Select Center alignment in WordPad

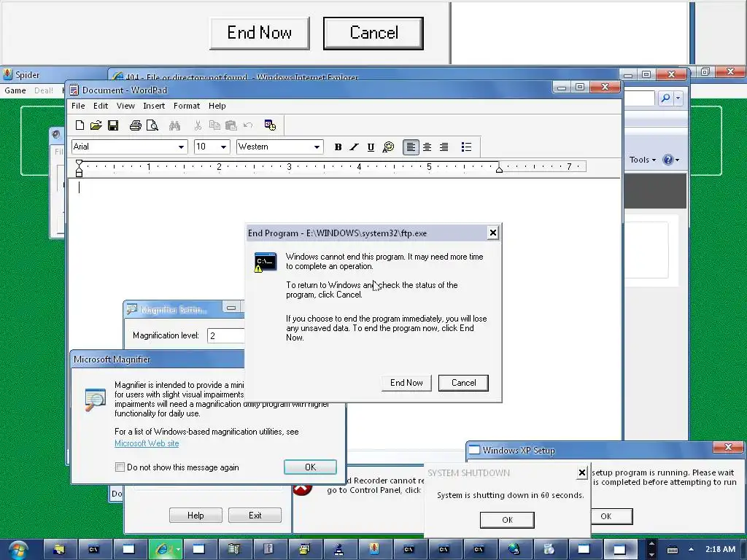[427, 147]
